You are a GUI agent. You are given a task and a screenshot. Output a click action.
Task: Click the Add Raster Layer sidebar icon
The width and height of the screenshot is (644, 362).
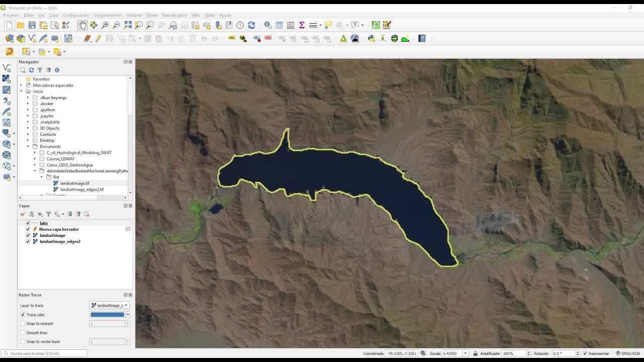tap(7, 78)
